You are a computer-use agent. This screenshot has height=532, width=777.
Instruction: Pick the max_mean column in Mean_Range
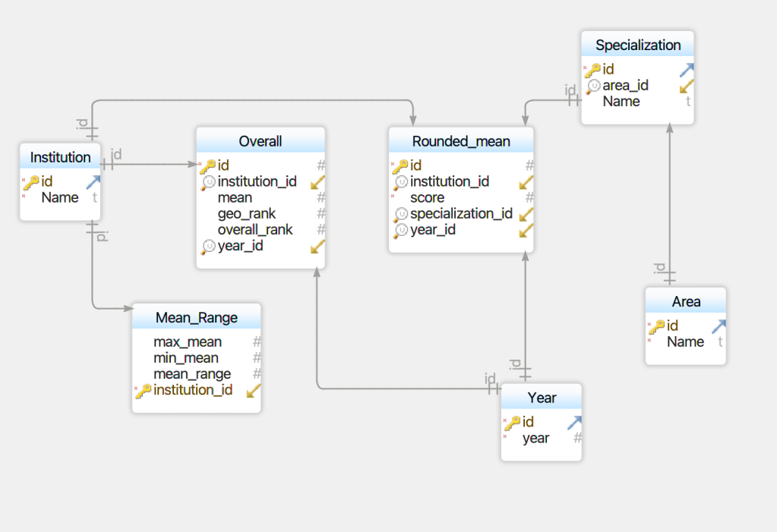pos(187,342)
